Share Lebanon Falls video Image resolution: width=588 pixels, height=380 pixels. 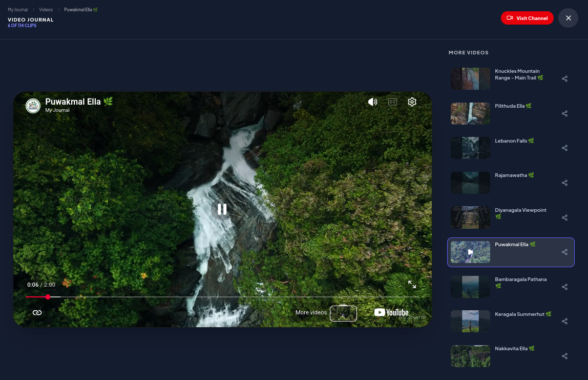564,148
